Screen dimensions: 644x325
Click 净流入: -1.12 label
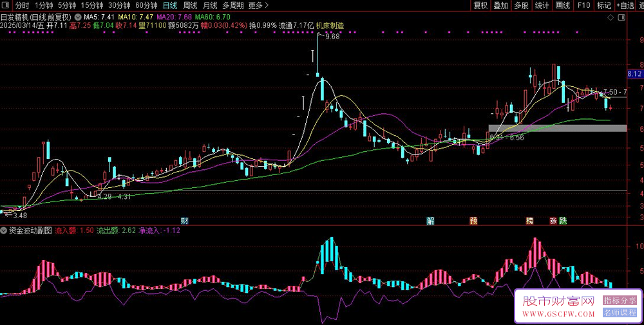coord(159,230)
